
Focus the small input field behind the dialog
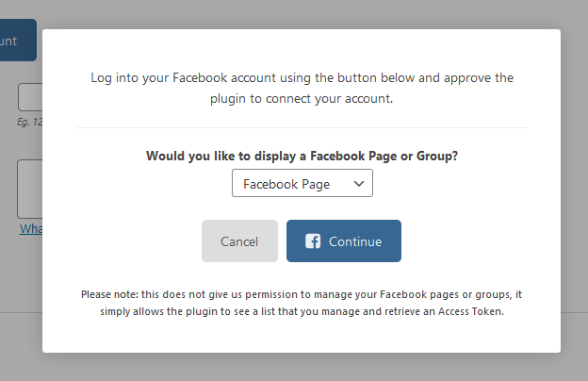point(29,97)
